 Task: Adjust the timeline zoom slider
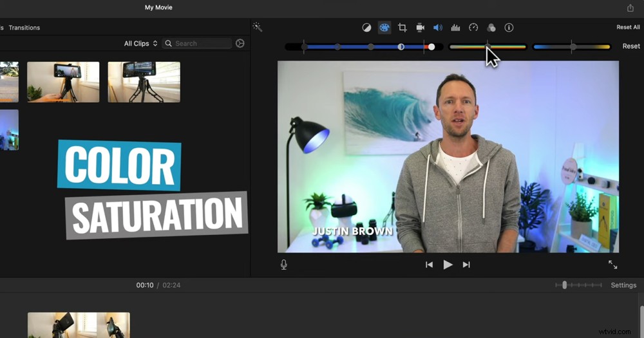point(578,285)
